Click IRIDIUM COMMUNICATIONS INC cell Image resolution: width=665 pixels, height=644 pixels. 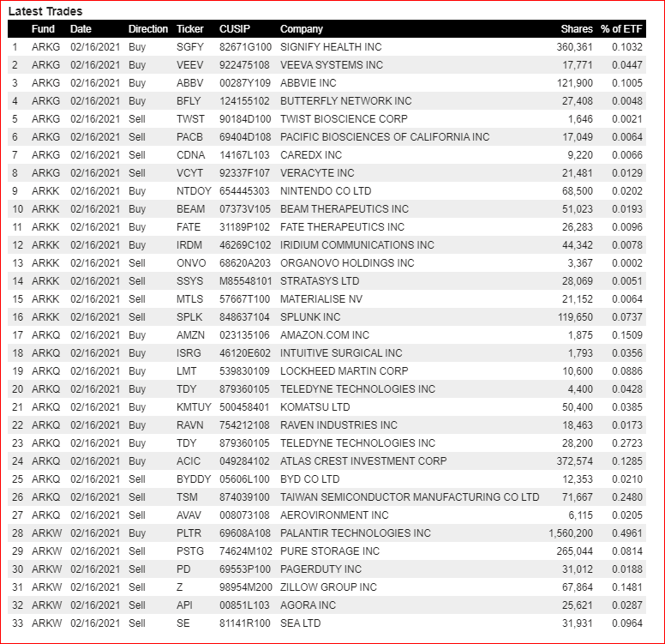click(x=357, y=245)
